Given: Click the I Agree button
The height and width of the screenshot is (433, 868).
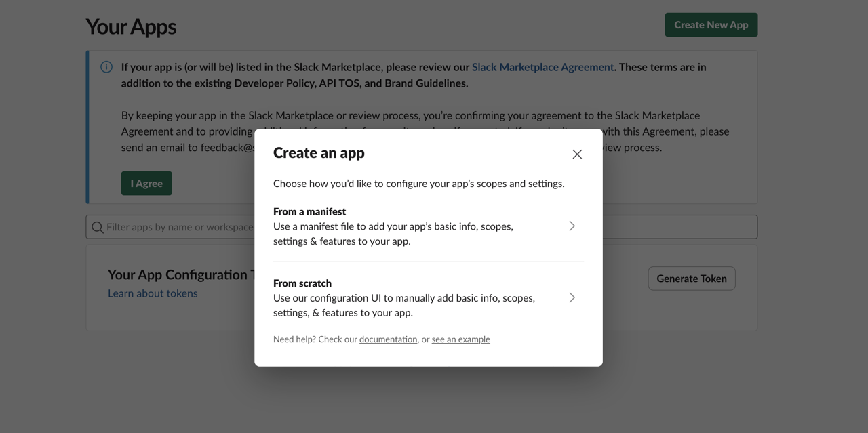Looking at the screenshot, I should click(x=146, y=184).
